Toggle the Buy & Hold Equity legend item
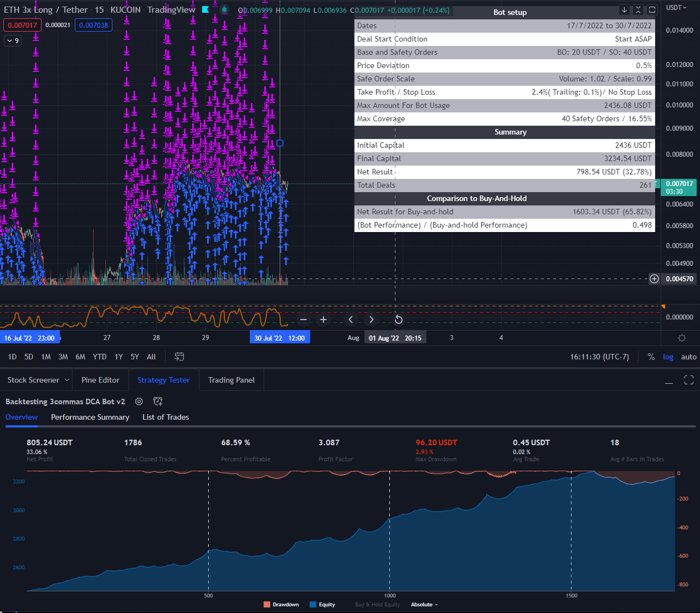The width and height of the screenshot is (700, 613). click(x=377, y=605)
